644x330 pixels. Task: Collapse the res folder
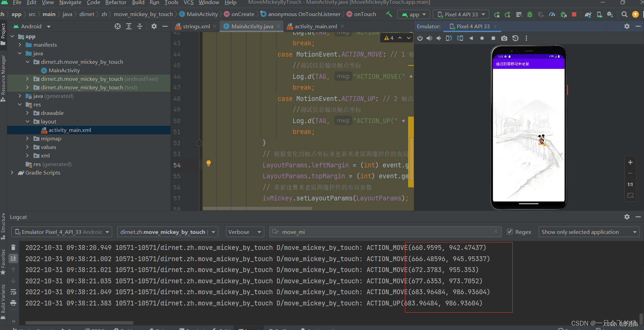click(x=20, y=104)
